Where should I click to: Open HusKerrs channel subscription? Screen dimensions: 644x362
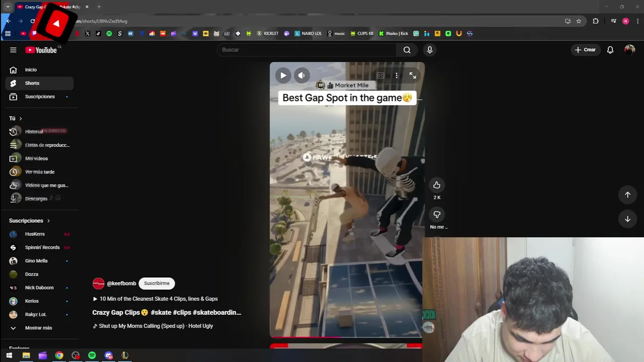coord(39,234)
